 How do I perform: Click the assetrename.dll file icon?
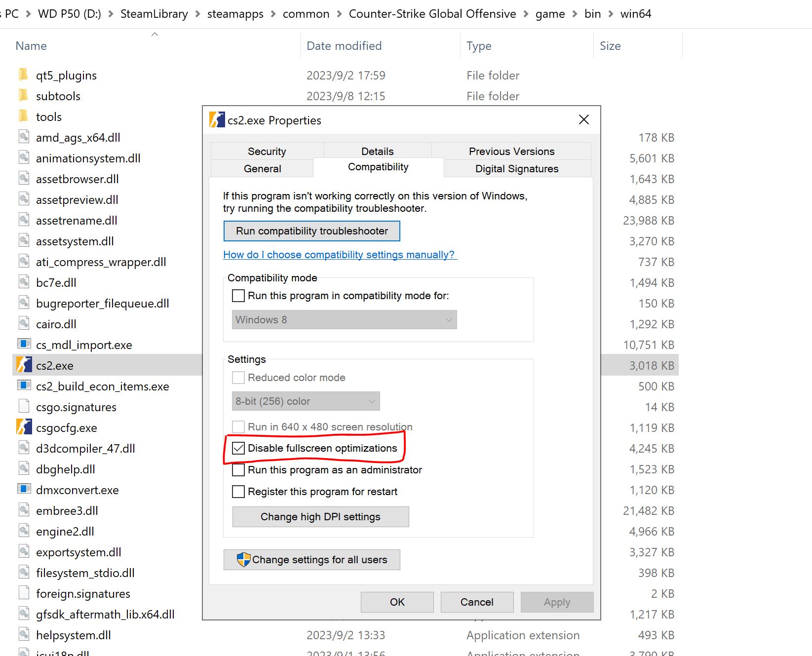pos(24,220)
